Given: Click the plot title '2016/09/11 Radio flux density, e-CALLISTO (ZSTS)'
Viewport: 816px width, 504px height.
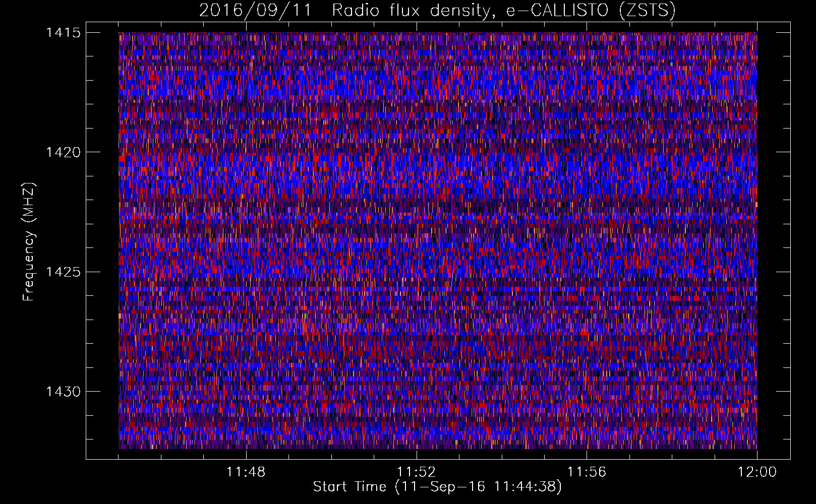Looking at the screenshot, I should pyautogui.click(x=437, y=11).
